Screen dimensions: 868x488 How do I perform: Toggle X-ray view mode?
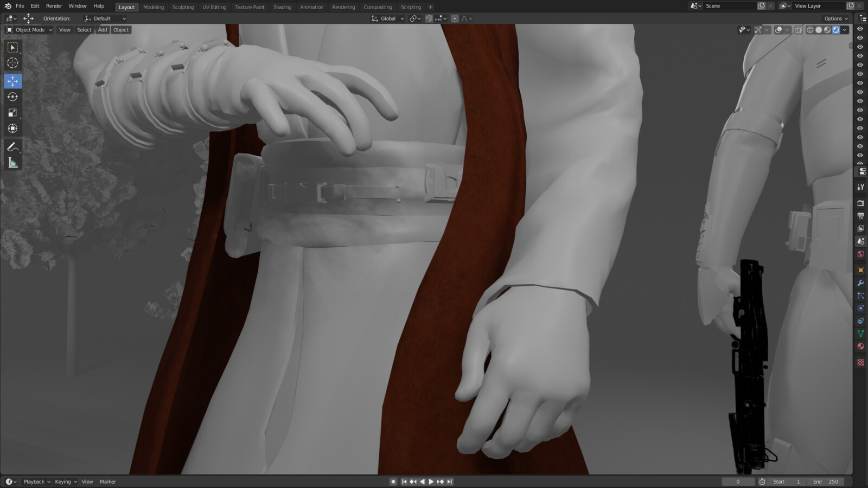click(799, 30)
